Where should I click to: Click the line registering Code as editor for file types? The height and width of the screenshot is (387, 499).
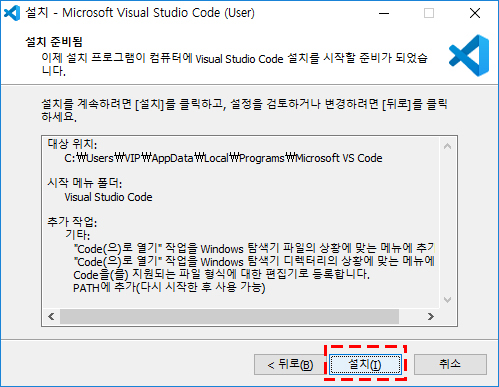[221, 274]
